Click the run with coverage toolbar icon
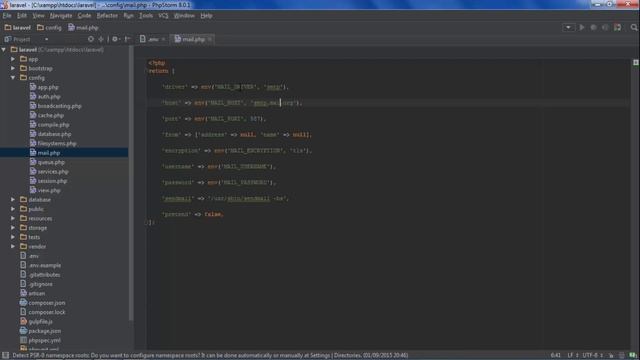640x360 pixels. point(605,27)
